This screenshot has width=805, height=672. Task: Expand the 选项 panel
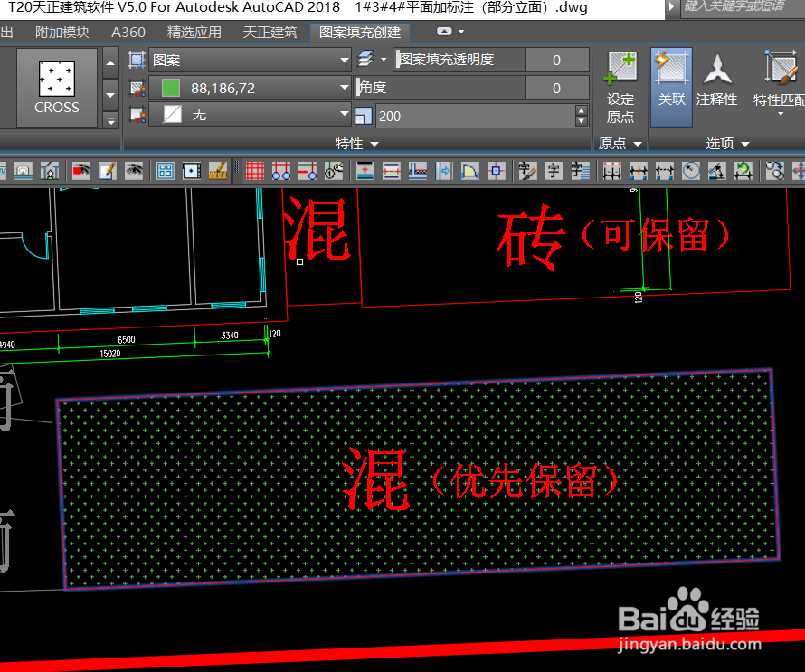(x=727, y=144)
